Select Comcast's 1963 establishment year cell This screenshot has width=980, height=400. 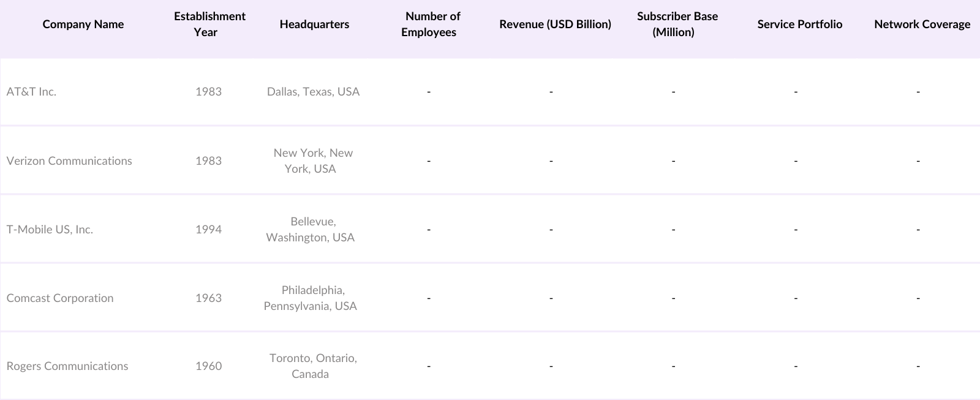click(x=208, y=298)
